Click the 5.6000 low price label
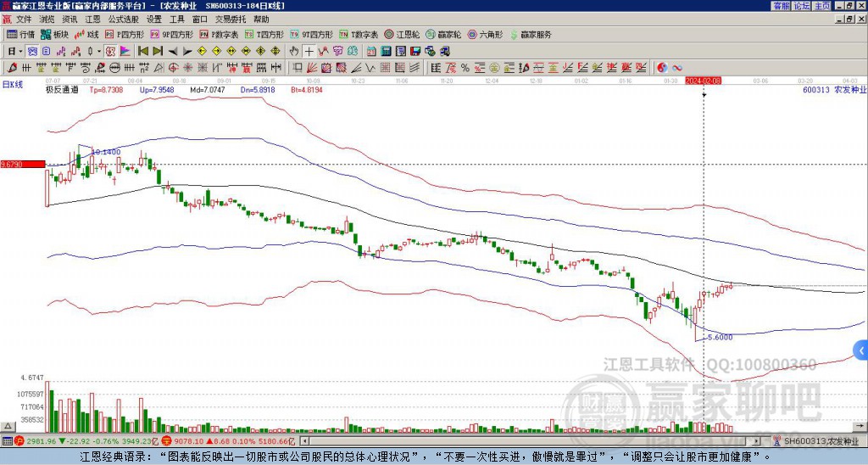The height and width of the screenshot is (465, 868). pos(721,337)
